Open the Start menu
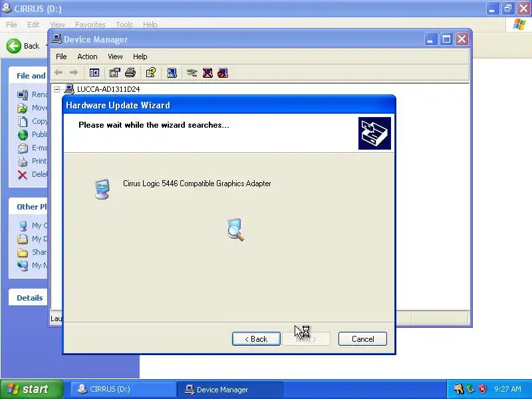Image resolution: width=532 pixels, height=399 pixels. (32, 389)
